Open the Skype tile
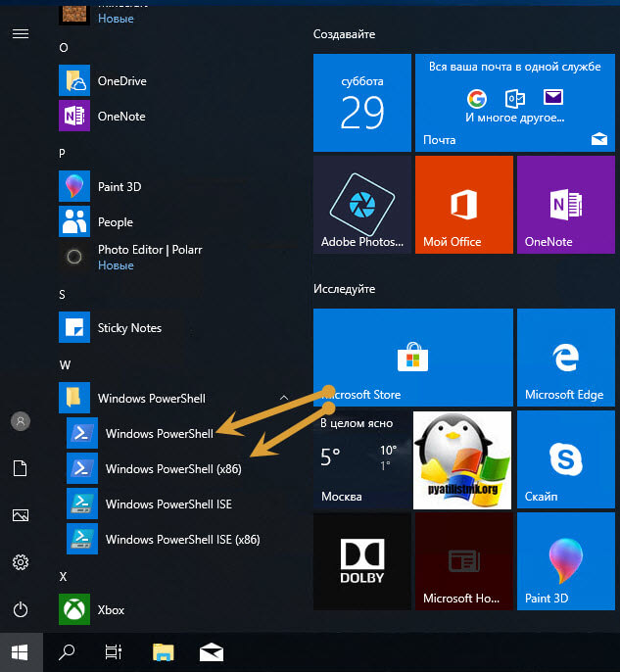This screenshot has height=672, width=620. click(x=564, y=458)
